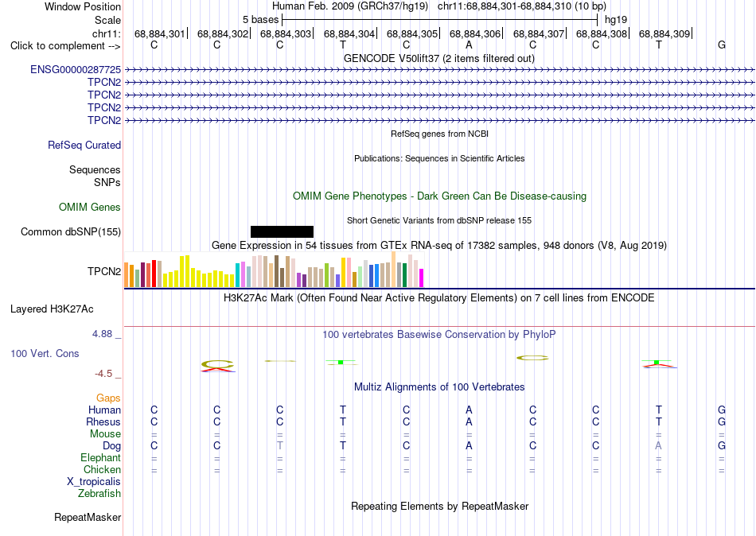Click the SNPs track label
756x536 pixels.
(x=107, y=182)
